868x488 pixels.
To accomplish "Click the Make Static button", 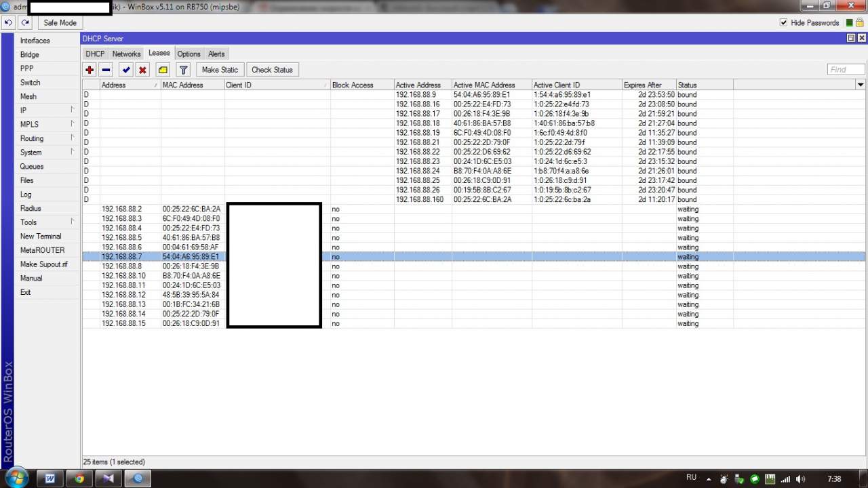I will (x=220, y=70).
